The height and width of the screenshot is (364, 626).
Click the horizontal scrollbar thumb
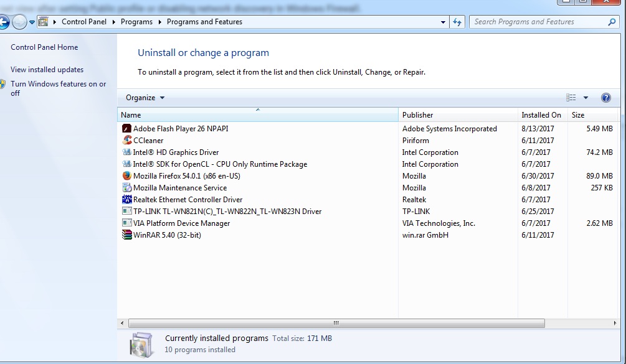click(336, 323)
